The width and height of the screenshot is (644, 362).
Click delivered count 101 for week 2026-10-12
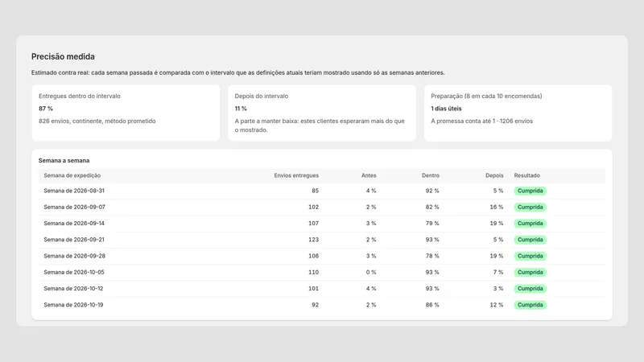[x=313, y=289]
